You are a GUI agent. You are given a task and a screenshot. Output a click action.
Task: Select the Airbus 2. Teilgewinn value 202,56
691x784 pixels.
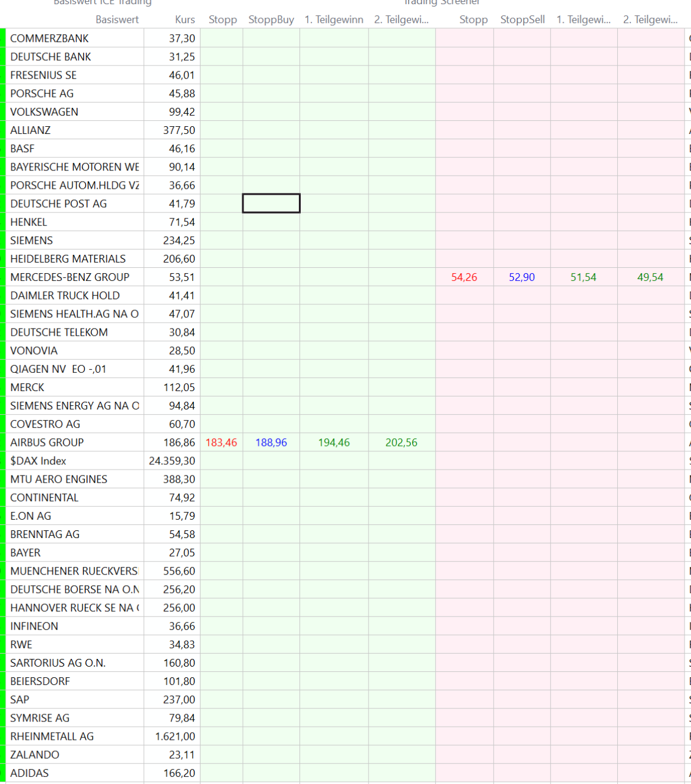coord(401,442)
